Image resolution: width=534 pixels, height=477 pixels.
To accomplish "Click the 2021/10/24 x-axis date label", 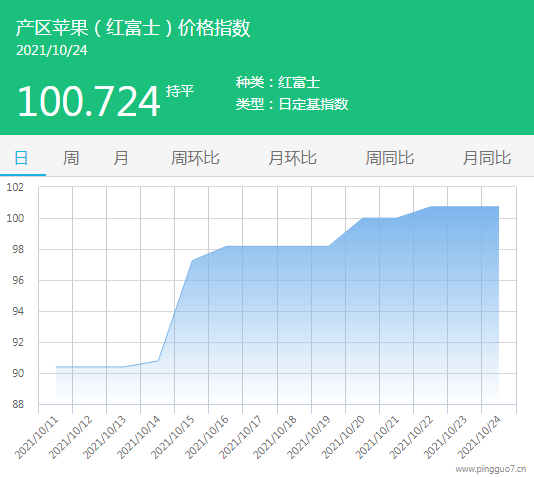I will pyautogui.click(x=480, y=437).
